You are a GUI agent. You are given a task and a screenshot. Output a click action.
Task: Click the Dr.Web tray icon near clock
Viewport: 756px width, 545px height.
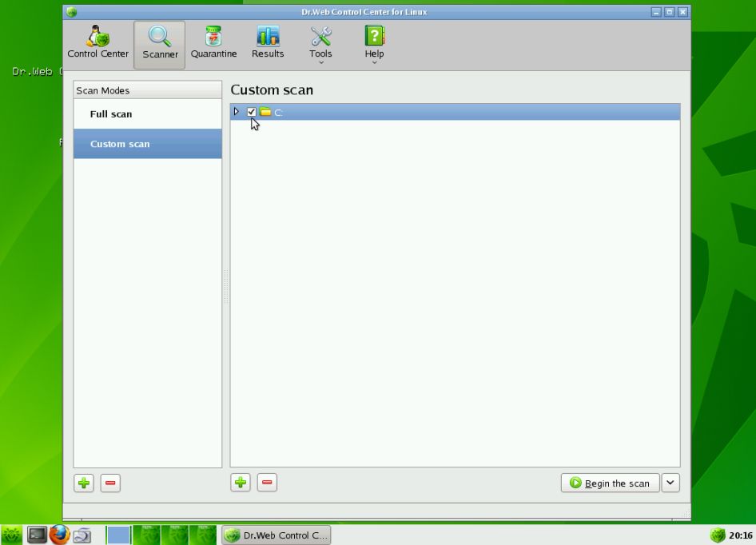pyautogui.click(x=718, y=535)
